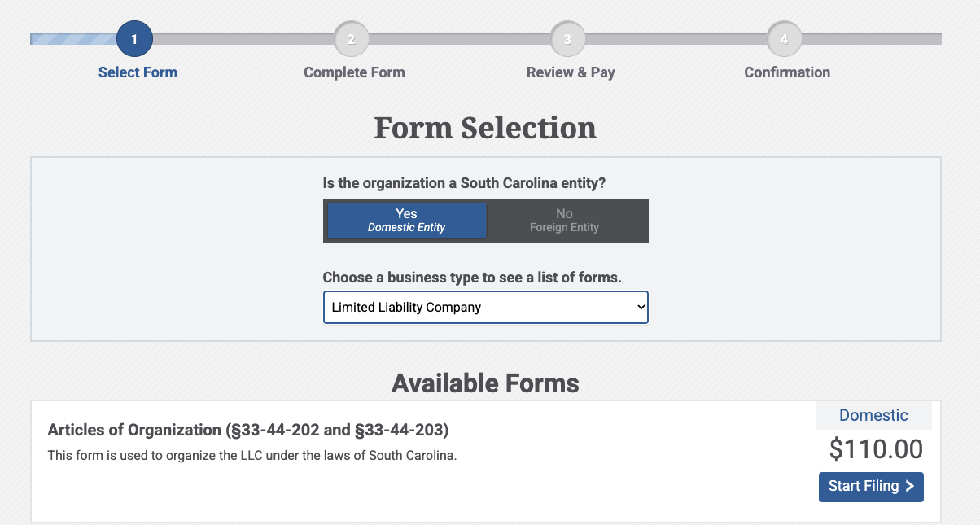The width and height of the screenshot is (980, 525).
Task: Click the dropdown arrow on the business type select
Action: (x=641, y=308)
